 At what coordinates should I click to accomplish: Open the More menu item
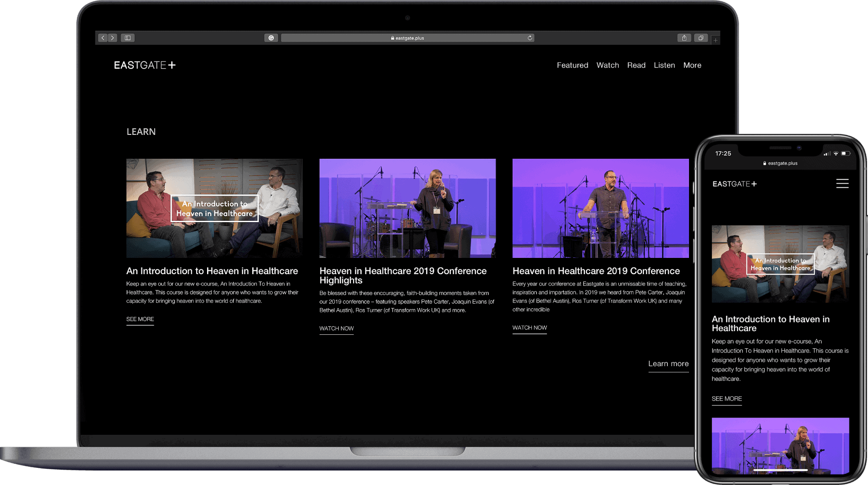tap(692, 65)
